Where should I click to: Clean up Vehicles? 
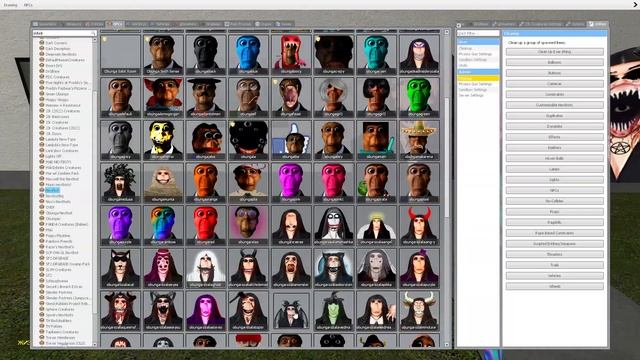pyautogui.click(x=554, y=276)
